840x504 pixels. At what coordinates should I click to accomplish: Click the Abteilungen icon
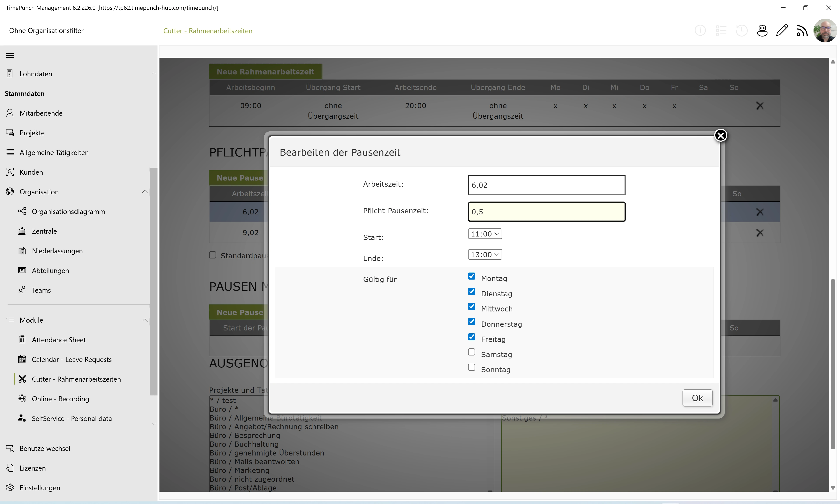pyautogui.click(x=22, y=270)
